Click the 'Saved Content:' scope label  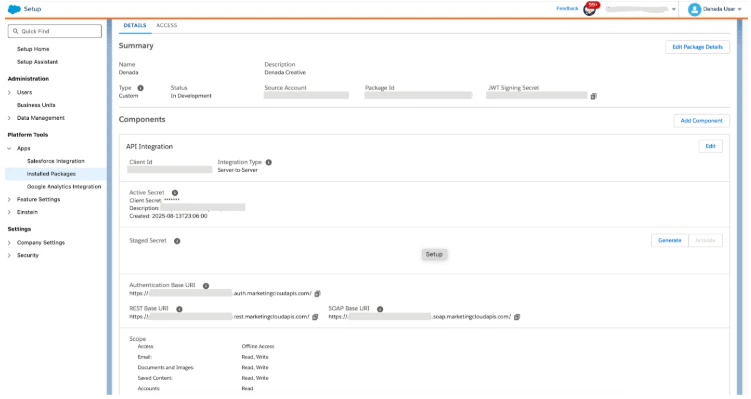coord(155,378)
